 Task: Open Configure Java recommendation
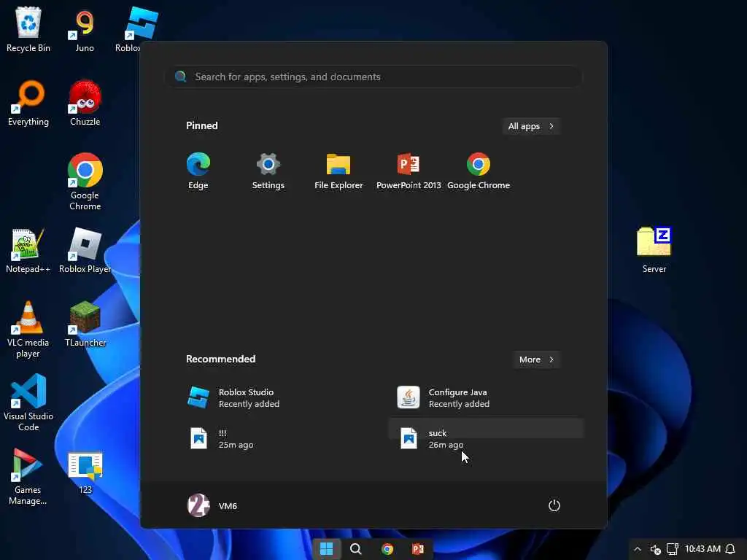tap(487, 397)
